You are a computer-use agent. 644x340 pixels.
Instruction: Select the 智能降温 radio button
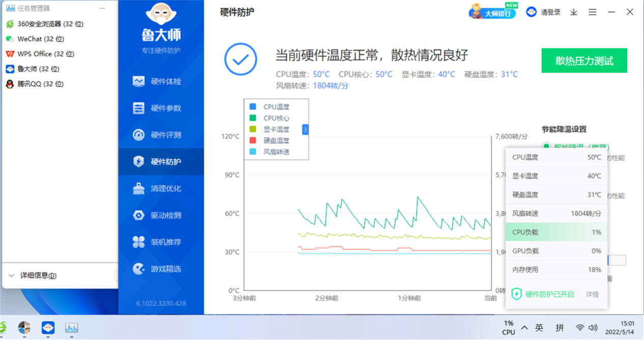click(546, 147)
